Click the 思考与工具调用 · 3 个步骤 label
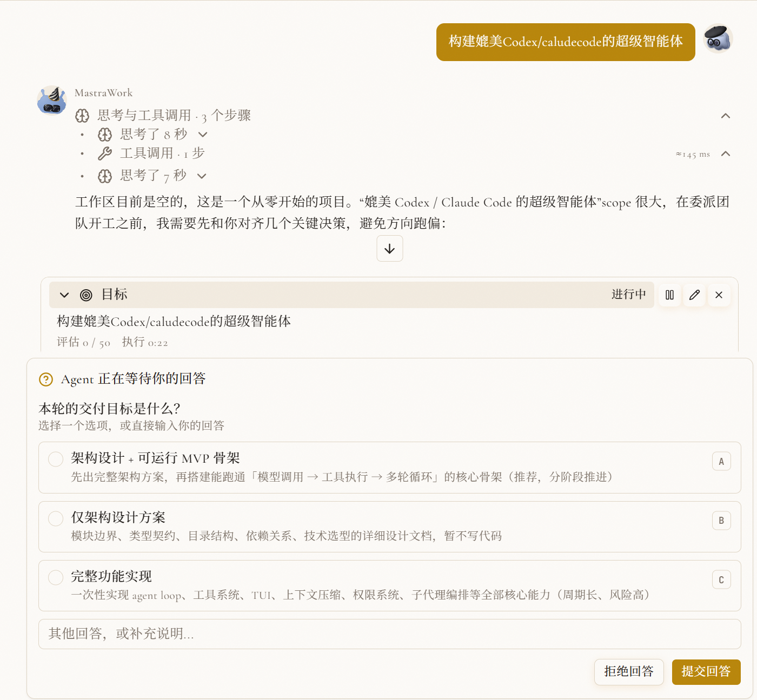757x700 pixels. 174,116
